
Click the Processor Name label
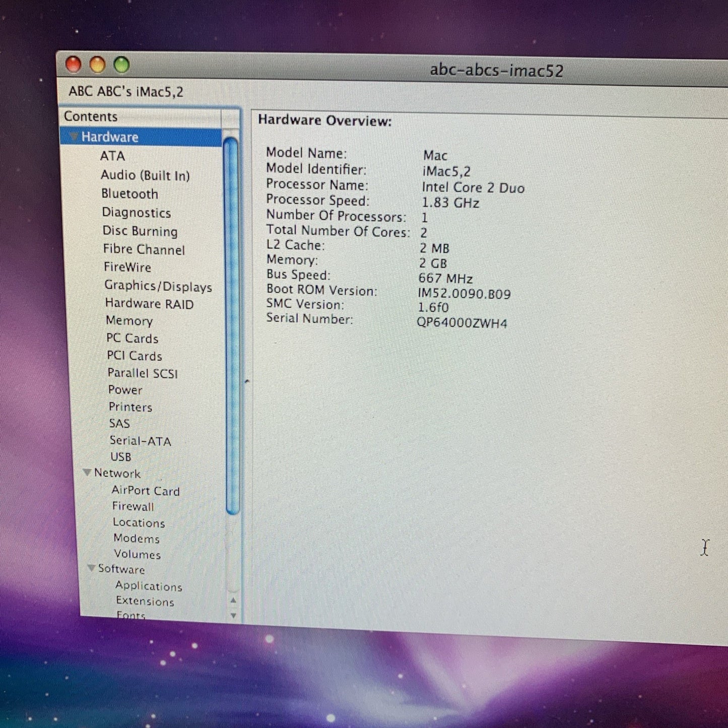(x=317, y=184)
